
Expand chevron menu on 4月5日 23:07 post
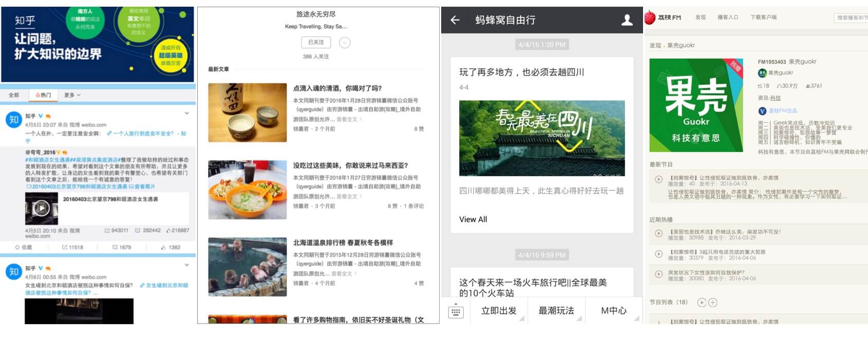(186, 113)
